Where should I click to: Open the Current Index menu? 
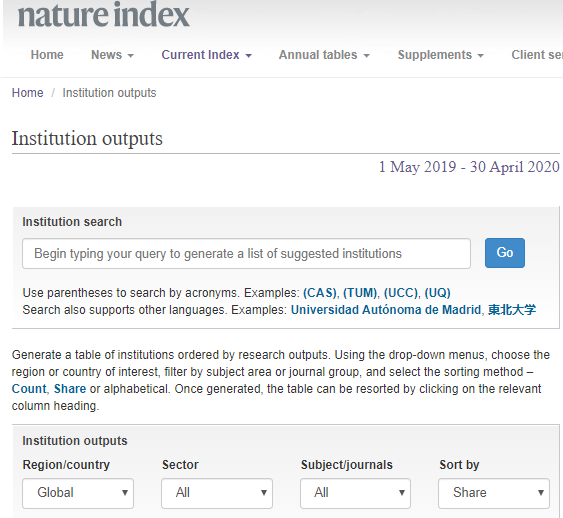tap(206, 55)
